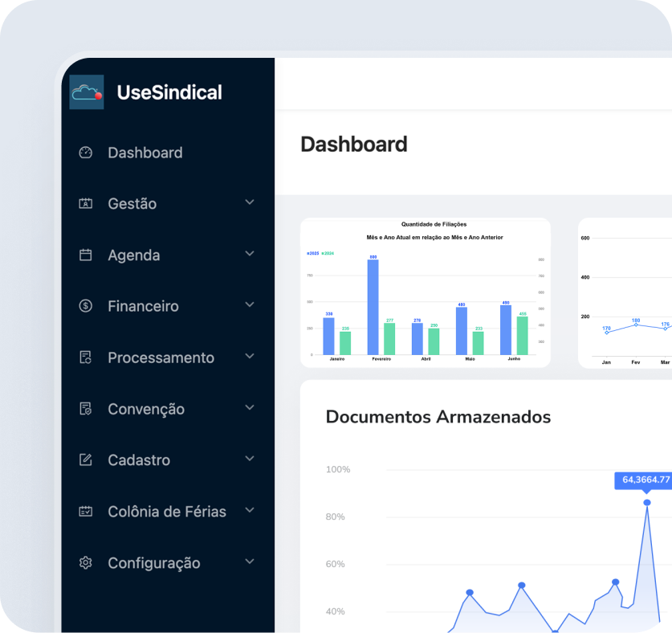This screenshot has width=672, height=633.
Task: Click the 60% axis label
Action: tap(335, 564)
